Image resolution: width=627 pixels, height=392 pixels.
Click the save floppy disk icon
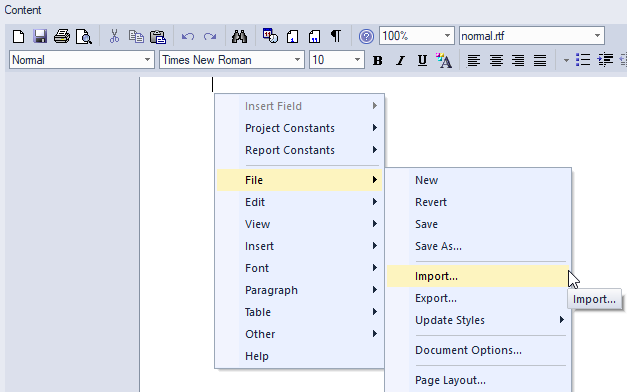pos(40,36)
